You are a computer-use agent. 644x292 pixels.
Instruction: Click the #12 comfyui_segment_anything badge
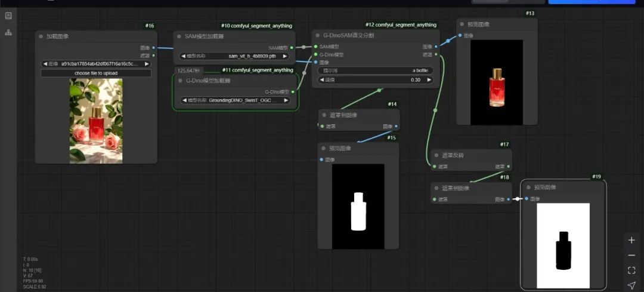[401, 24]
